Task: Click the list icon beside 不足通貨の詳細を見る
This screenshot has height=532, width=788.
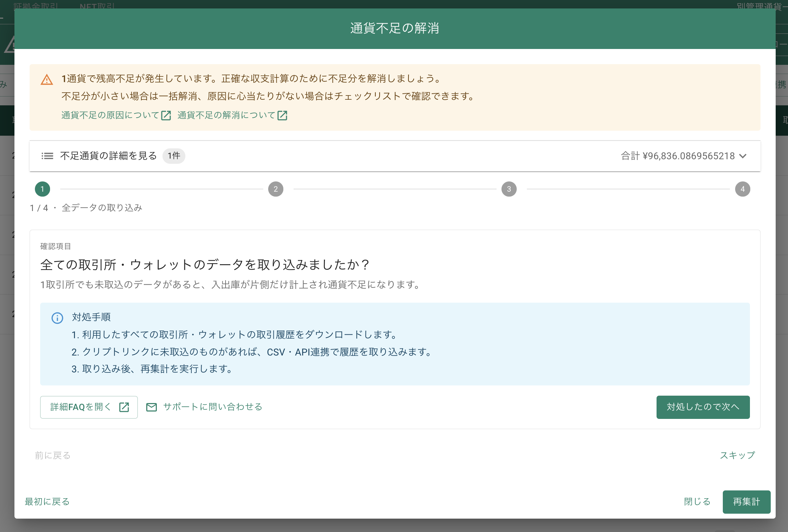Action: [47, 156]
